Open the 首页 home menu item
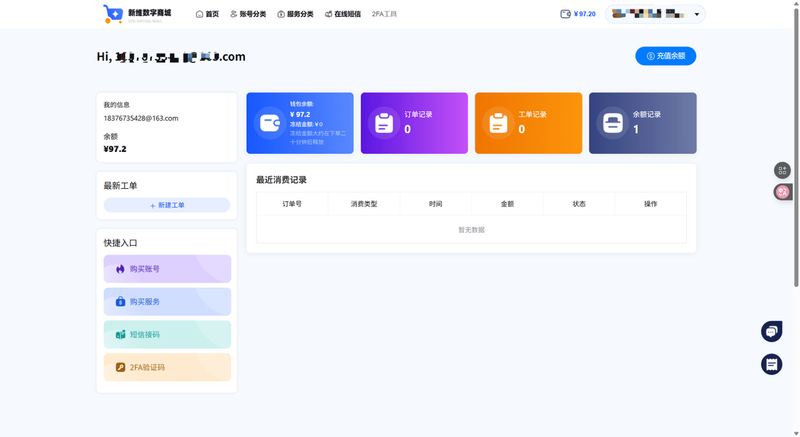This screenshot has height=437, width=800. [207, 14]
